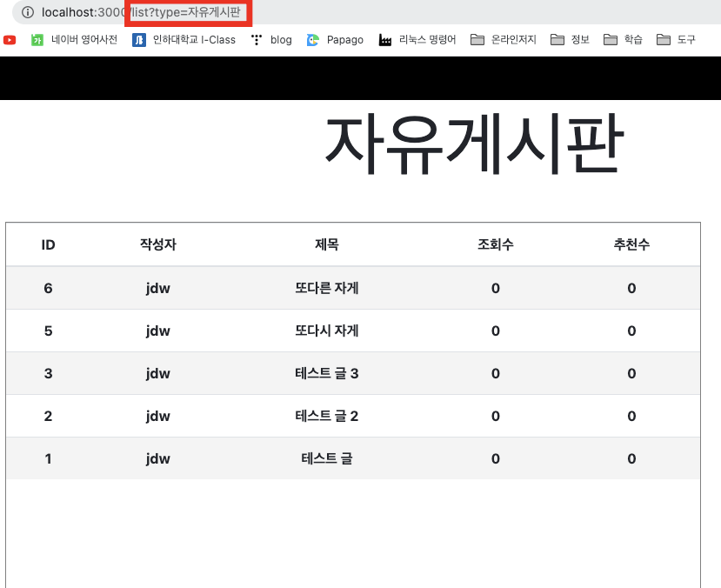Click recommend count of 테스트 글 2 row
The height and width of the screenshot is (588, 721).
631,416
